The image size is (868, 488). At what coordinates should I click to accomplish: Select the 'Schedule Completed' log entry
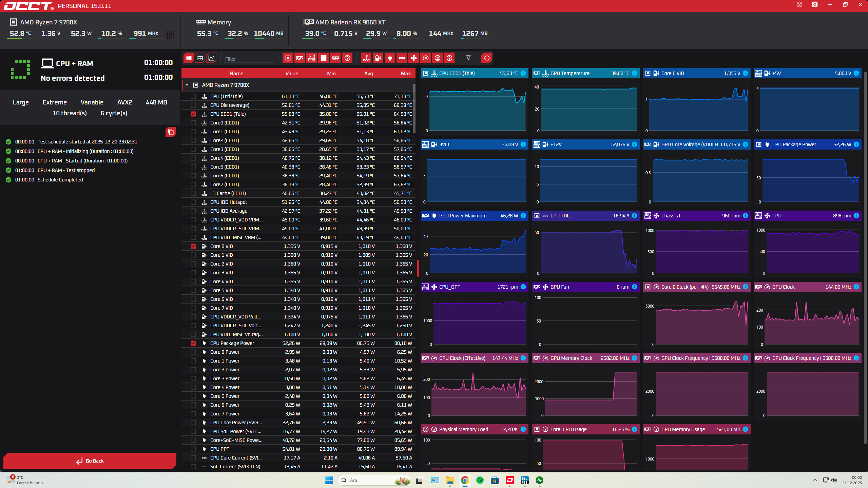[60, 180]
